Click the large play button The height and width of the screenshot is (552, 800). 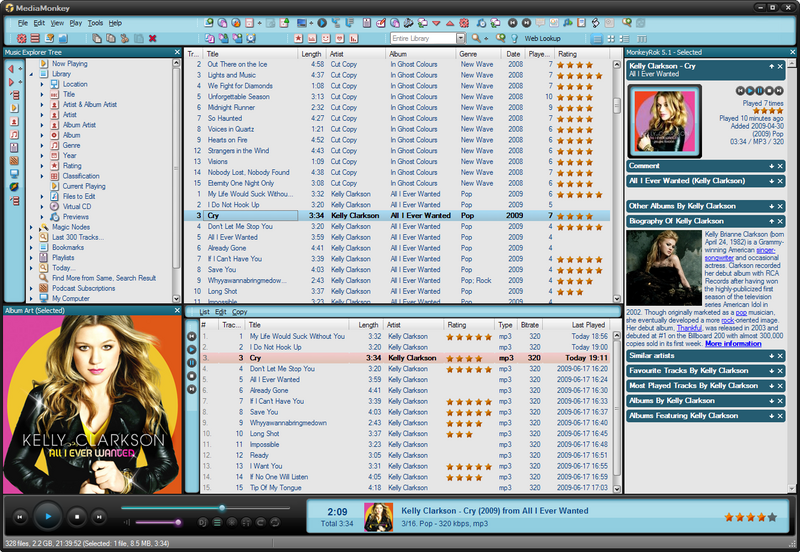click(x=48, y=516)
